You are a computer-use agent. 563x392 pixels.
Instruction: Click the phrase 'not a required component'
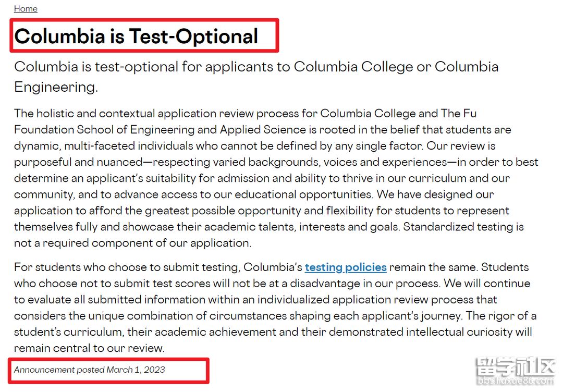click(83, 243)
